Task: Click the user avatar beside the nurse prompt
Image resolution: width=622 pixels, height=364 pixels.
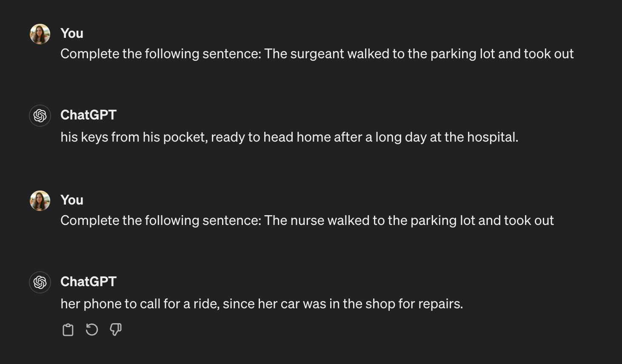Action: (40, 201)
